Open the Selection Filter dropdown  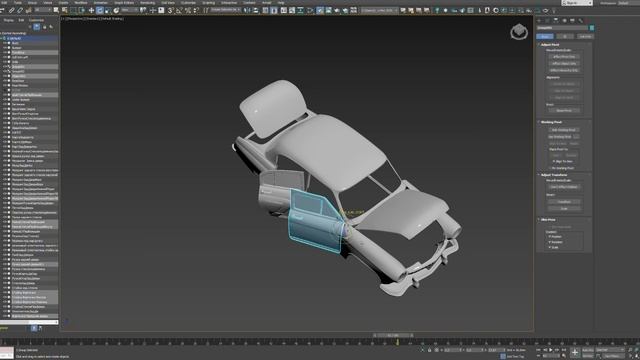point(43,10)
